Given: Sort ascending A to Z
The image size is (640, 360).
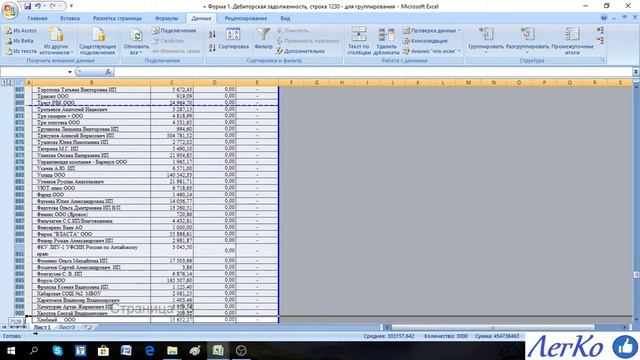Looking at the screenshot, I should point(212,34).
